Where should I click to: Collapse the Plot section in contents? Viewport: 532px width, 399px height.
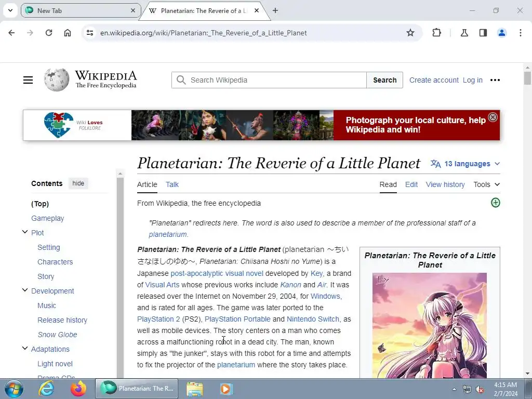tap(25, 232)
